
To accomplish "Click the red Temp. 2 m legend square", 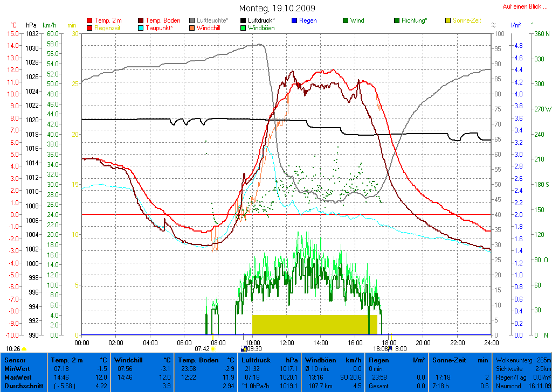I will [x=89, y=20].
